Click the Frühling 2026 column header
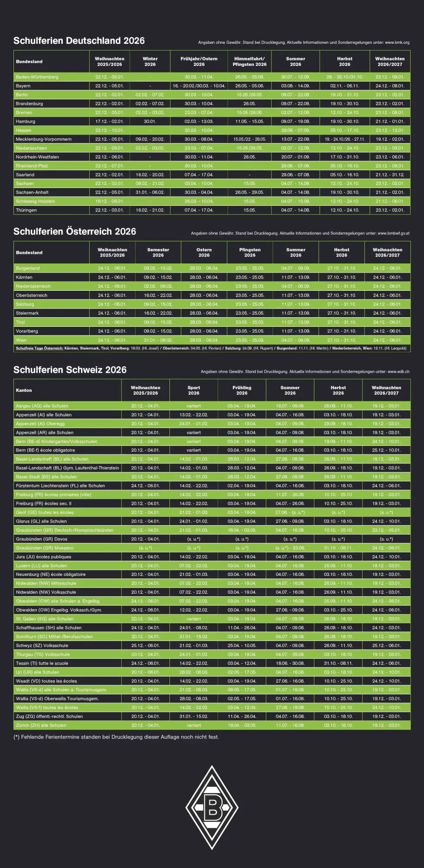This screenshot has height=868, width=424. [242, 390]
